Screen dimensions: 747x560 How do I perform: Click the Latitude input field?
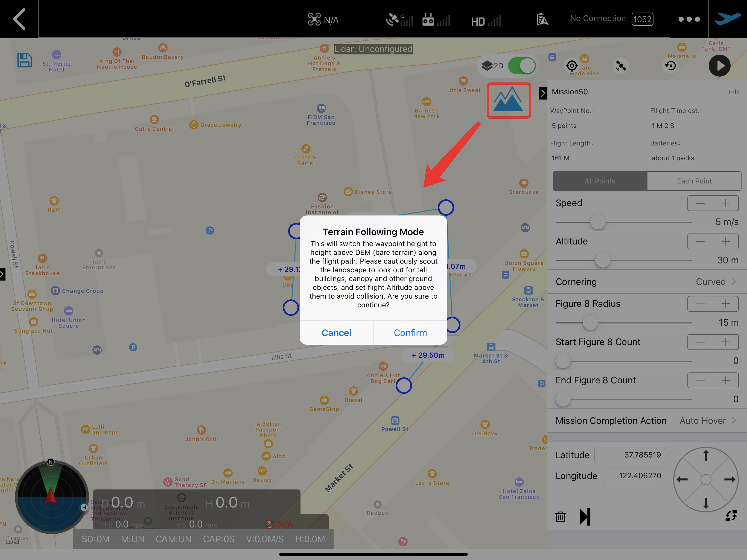629,455
